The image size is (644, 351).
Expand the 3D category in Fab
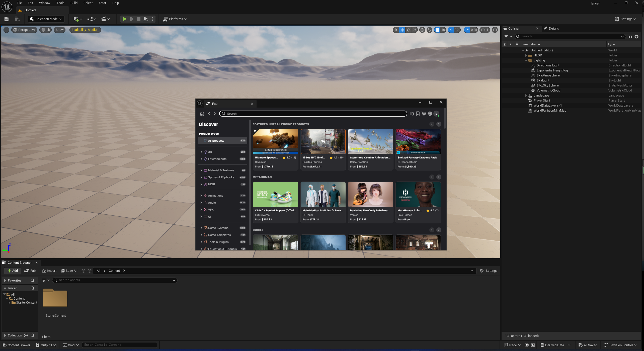coord(201,152)
